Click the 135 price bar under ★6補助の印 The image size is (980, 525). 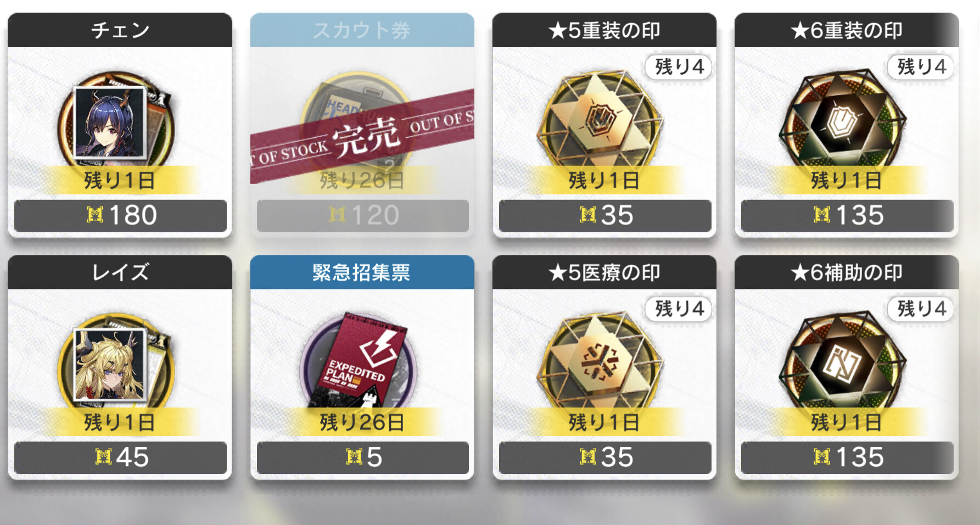coord(847,457)
